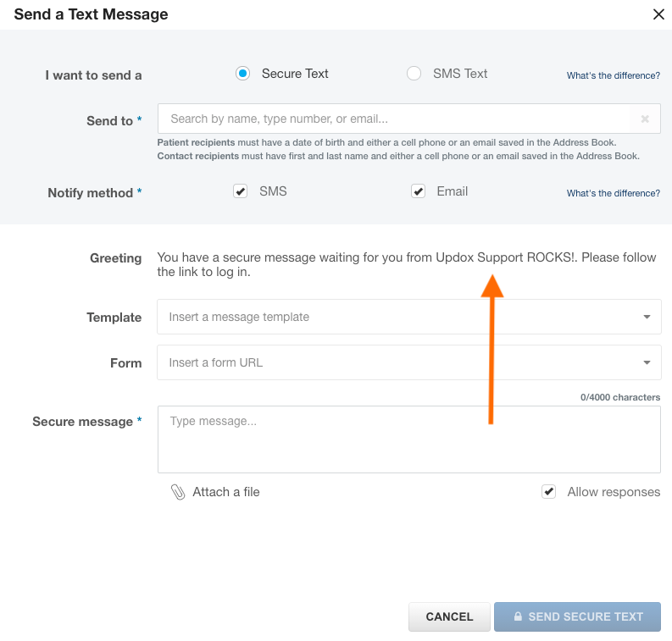This screenshot has width=672, height=641.
Task: Open the Form URL dropdown arrow
Action: pos(647,363)
